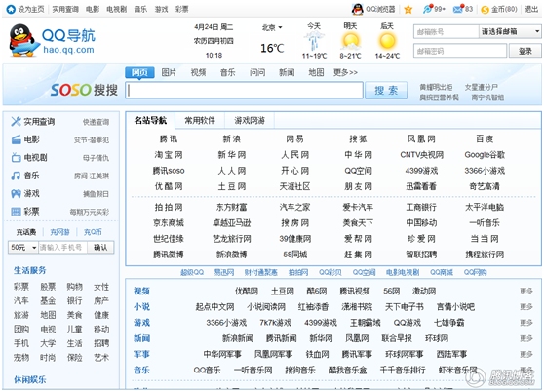Screen dimensions: 544x392
Task: Open the 99+ messages icon
Action: [x=428, y=9]
